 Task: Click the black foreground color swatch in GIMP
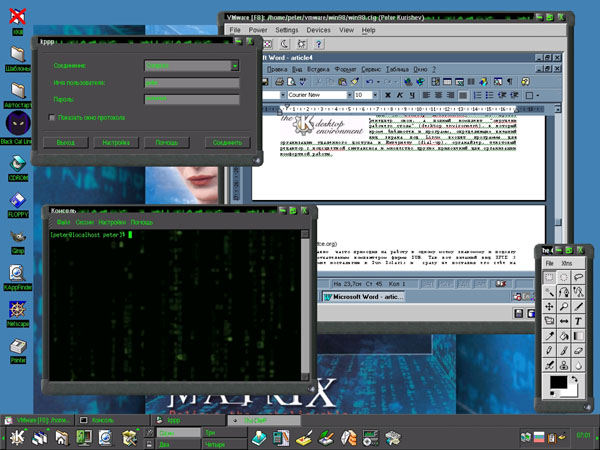[x=558, y=383]
